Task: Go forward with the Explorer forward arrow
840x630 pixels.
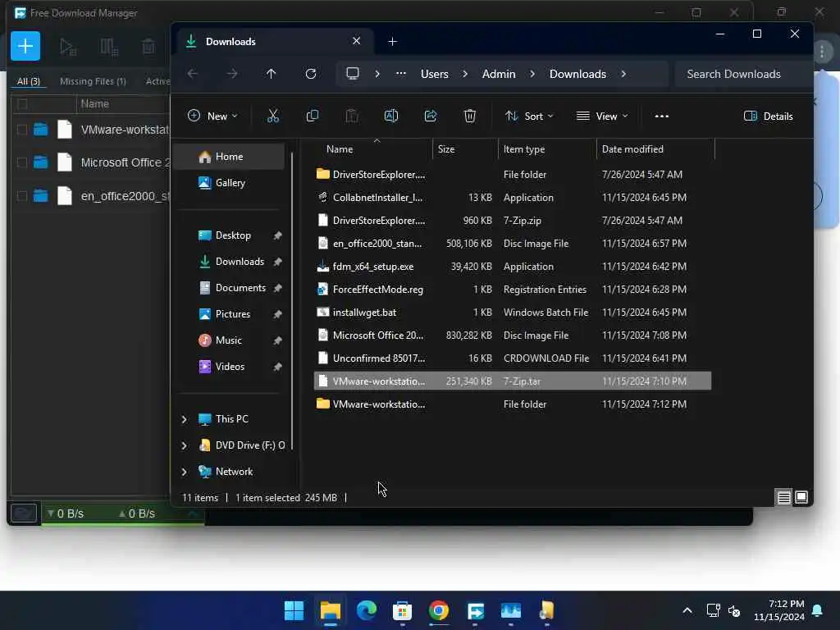Action: [x=232, y=73]
